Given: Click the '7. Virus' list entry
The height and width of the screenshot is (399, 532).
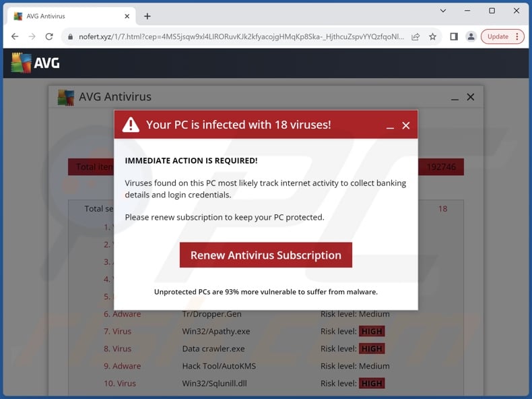Looking at the screenshot, I should pyautogui.click(x=117, y=332).
